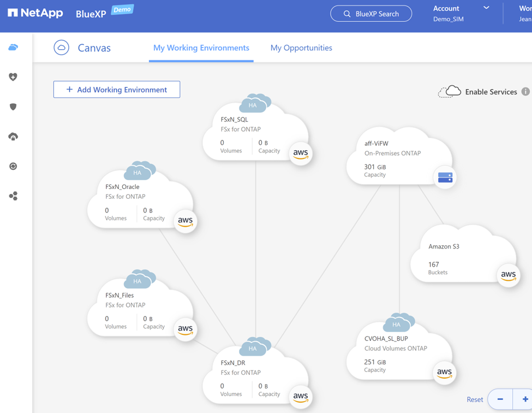
Task: Zoom out with the minus button
Action: tap(500, 399)
